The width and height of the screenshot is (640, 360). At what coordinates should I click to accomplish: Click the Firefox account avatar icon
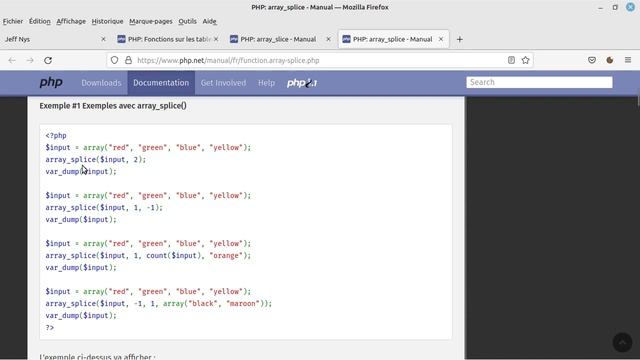(x=610, y=60)
